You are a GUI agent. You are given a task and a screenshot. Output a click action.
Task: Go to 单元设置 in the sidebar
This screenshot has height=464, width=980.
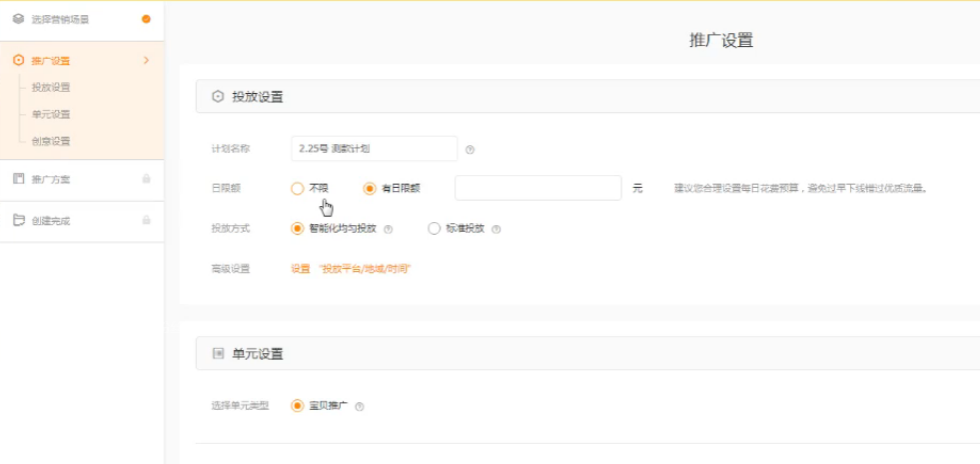(x=51, y=115)
